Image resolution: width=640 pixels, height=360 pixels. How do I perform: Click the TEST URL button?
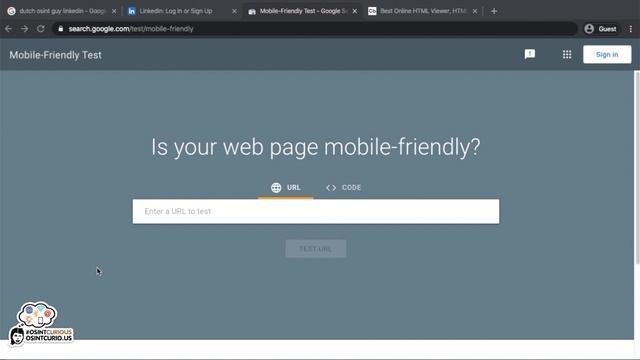tap(316, 249)
